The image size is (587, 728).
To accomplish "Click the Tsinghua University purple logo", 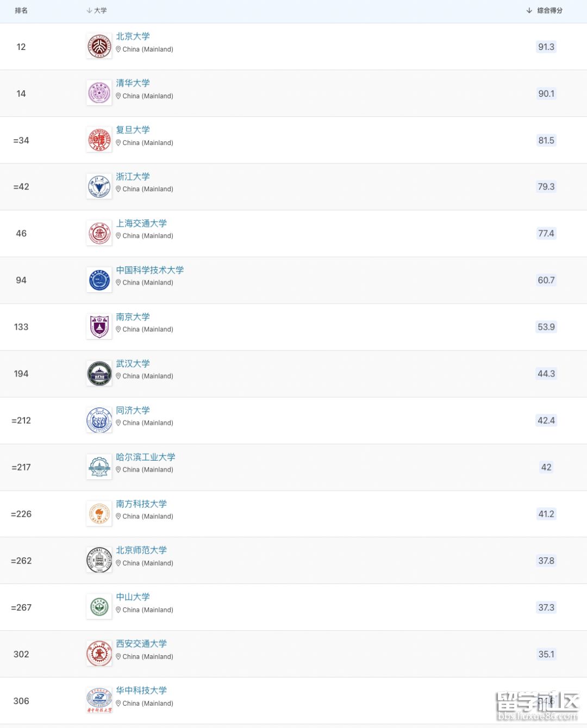I will click(99, 93).
